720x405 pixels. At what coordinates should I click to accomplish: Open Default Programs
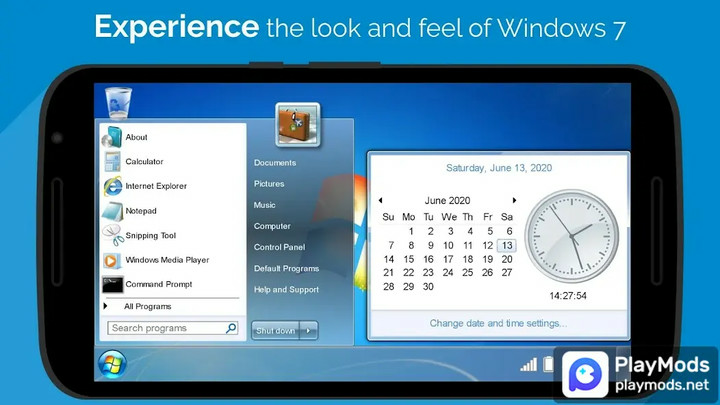[287, 268]
